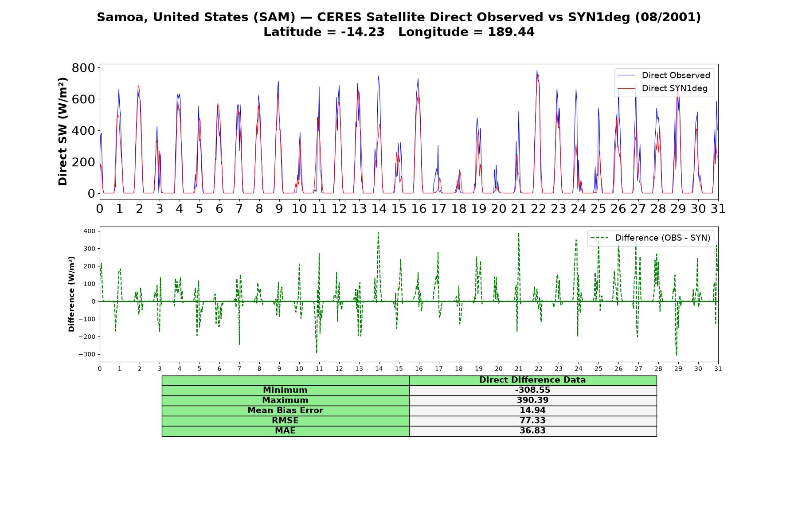
Task: Click the Mean Bias Error row label
Action: 286,411
